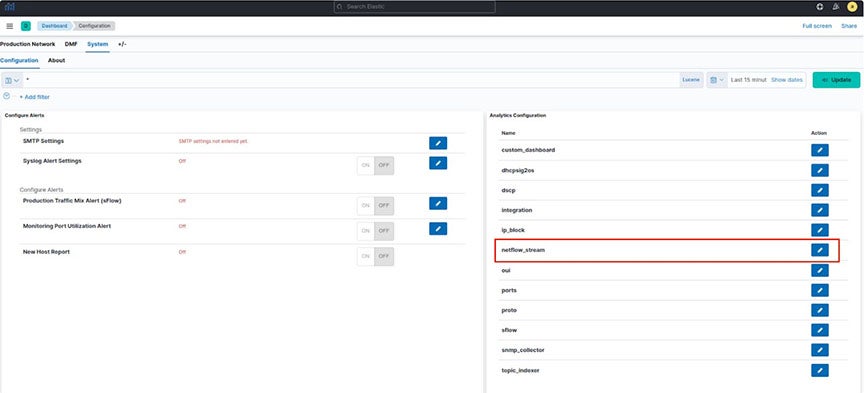Edit snmp_collector configuration
This screenshot has height=393, width=864.
tap(819, 350)
